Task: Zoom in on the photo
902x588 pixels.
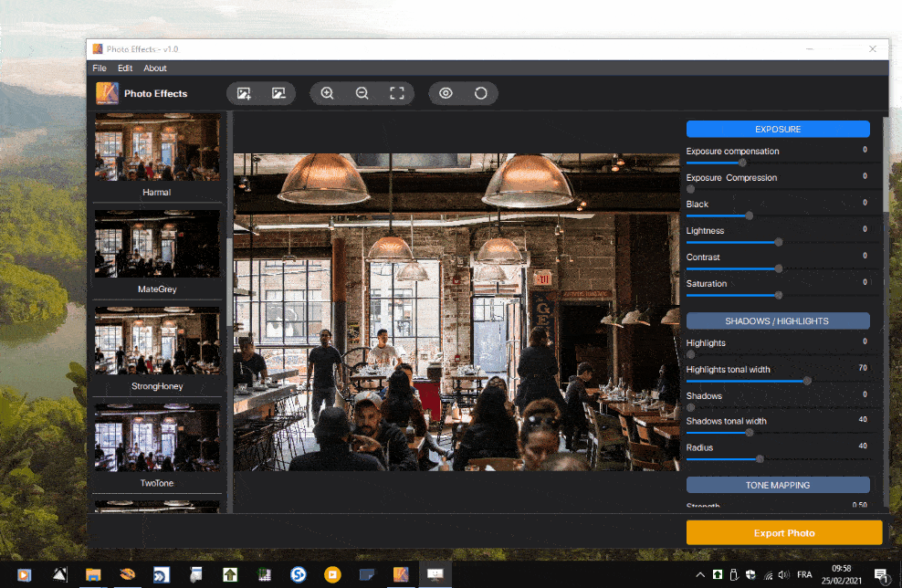Action: (328, 93)
